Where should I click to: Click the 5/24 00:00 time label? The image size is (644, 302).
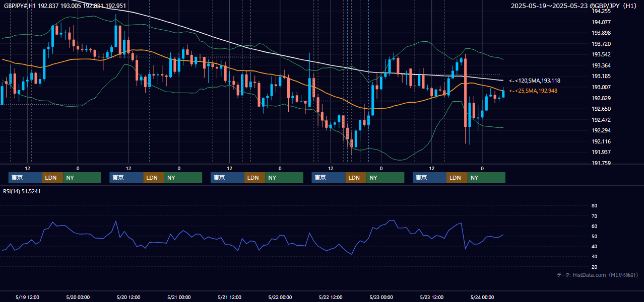pos(482,297)
